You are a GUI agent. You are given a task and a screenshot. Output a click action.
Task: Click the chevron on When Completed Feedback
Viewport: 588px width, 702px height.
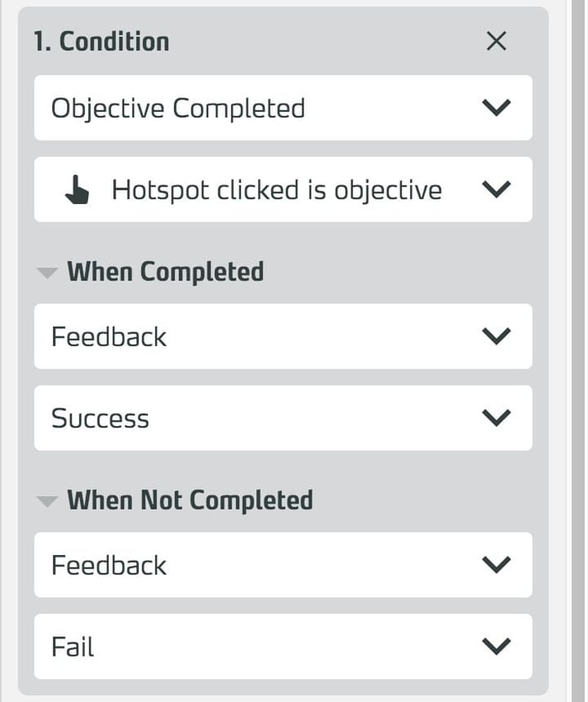(x=496, y=337)
